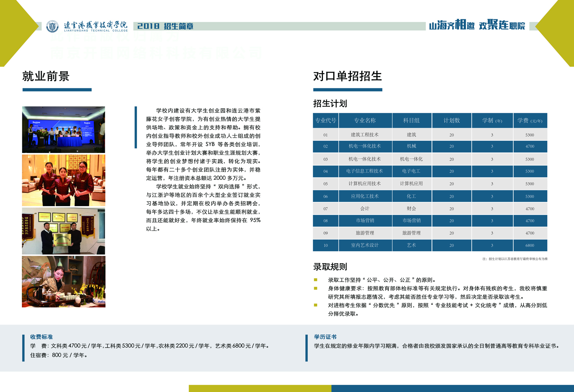Click the table footnote "注：招生计划以江苏省教育厅最终审核公布为准"
Screen dimensions: 574x392
[515, 259]
